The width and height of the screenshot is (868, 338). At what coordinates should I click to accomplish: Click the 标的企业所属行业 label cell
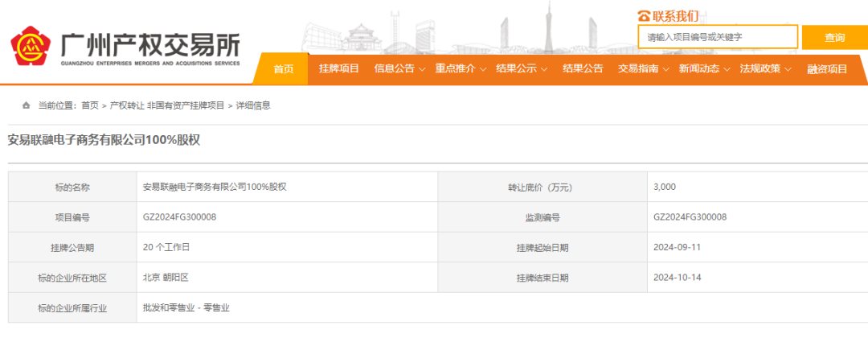pyautogui.click(x=72, y=308)
